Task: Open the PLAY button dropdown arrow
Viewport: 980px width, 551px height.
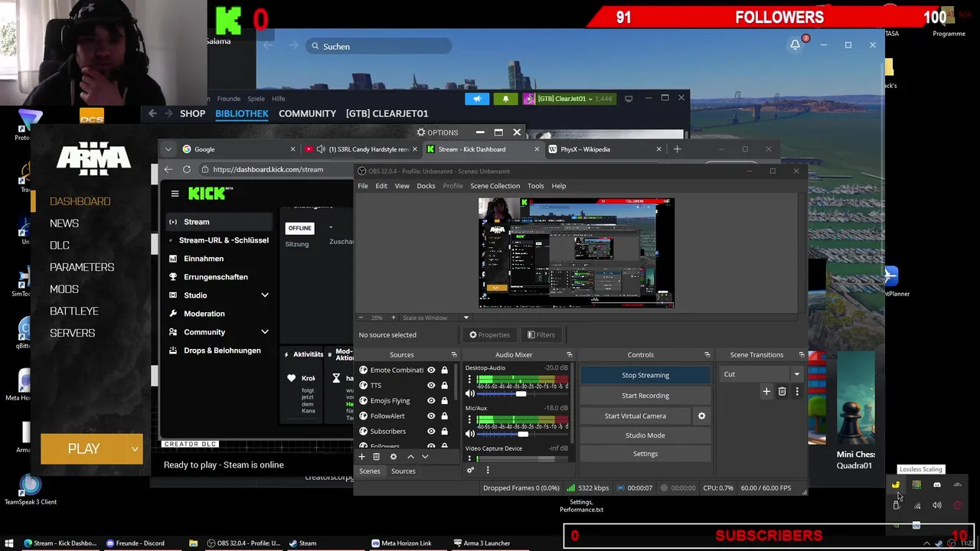Action: (135, 448)
